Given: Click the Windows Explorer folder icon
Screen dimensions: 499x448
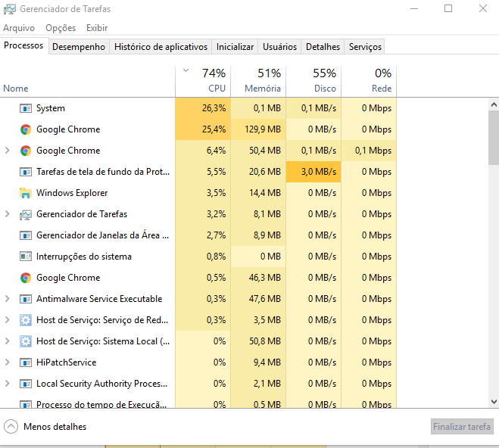Looking at the screenshot, I should pyautogui.click(x=26, y=193).
